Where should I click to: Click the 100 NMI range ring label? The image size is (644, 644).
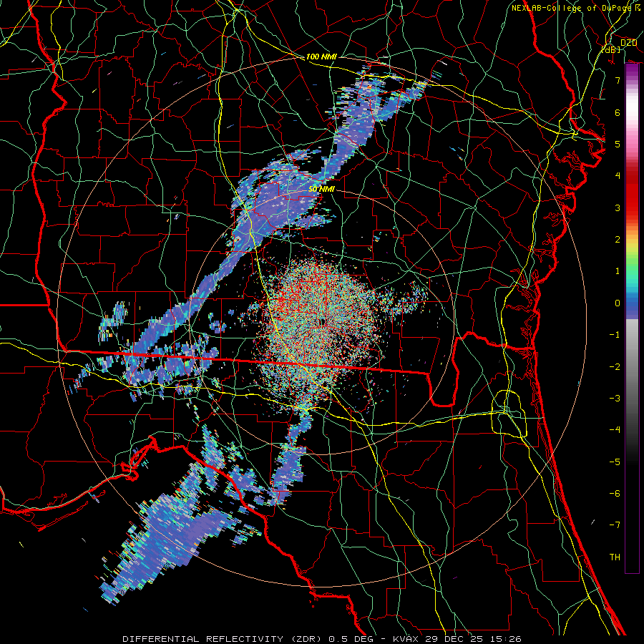tap(321, 57)
